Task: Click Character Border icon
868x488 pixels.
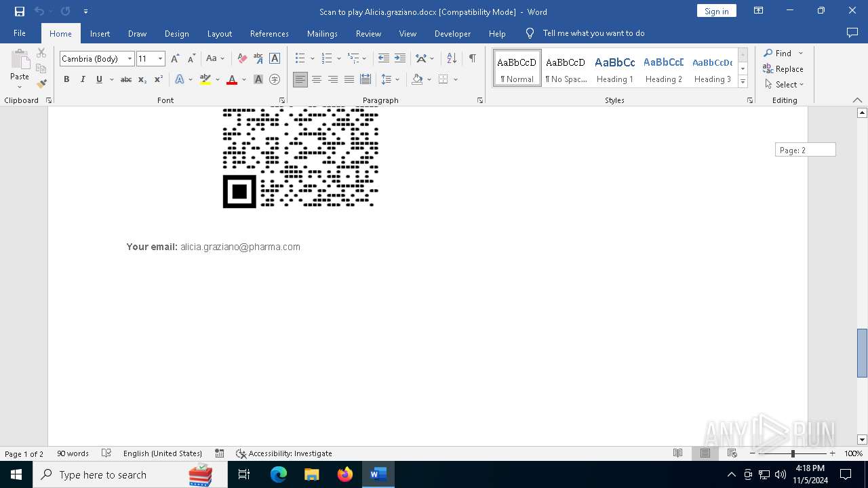Action: (x=275, y=59)
